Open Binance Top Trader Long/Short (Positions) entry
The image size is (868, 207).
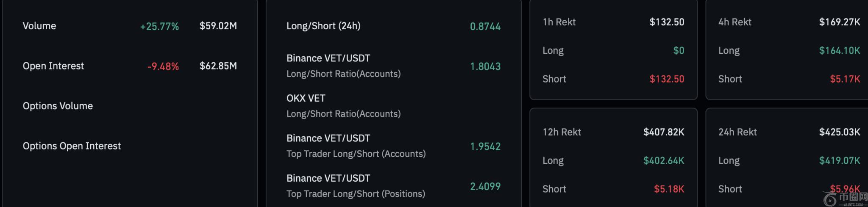pyautogui.click(x=356, y=186)
